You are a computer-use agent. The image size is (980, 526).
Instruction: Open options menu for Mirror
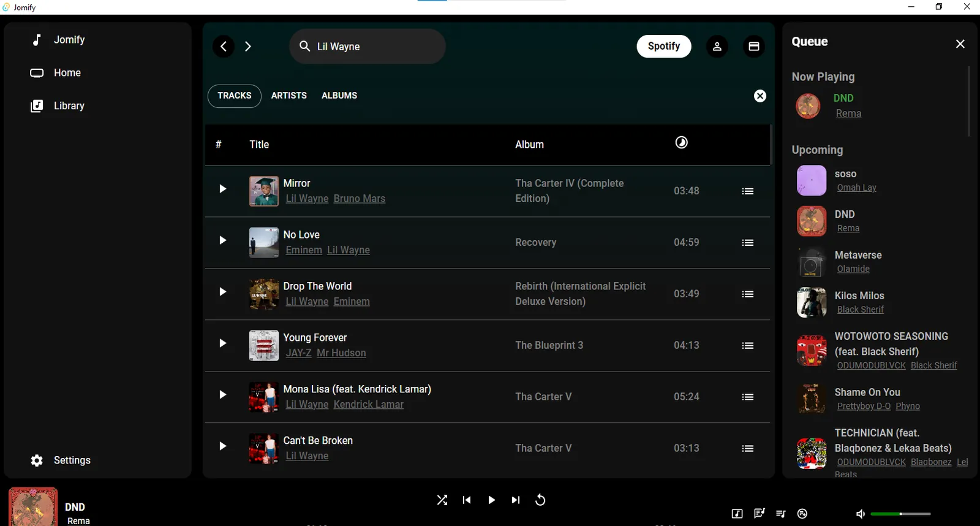click(748, 191)
